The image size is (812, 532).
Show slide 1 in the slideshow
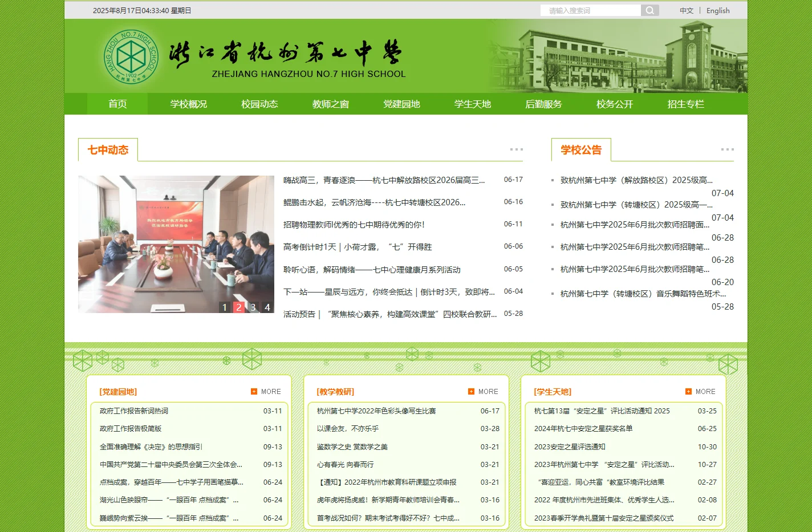[225, 307]
